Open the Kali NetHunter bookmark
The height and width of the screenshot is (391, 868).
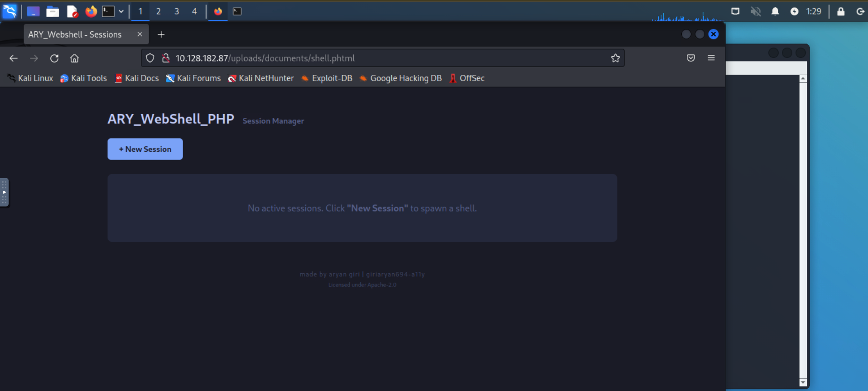[261, 78]
